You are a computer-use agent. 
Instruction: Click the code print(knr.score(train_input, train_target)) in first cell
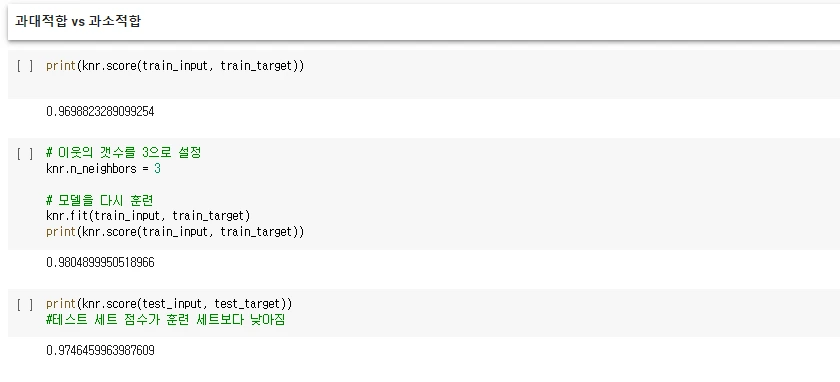click(175, 66)
